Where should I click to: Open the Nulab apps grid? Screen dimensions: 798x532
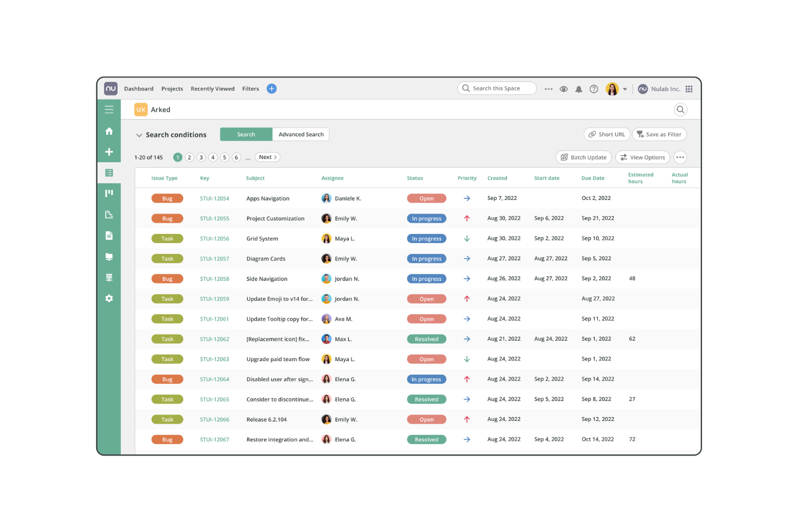[689, 88]
